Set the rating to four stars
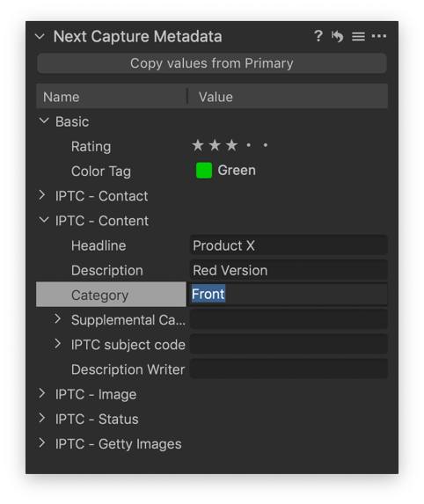424x504 pixels. point(248,145)
